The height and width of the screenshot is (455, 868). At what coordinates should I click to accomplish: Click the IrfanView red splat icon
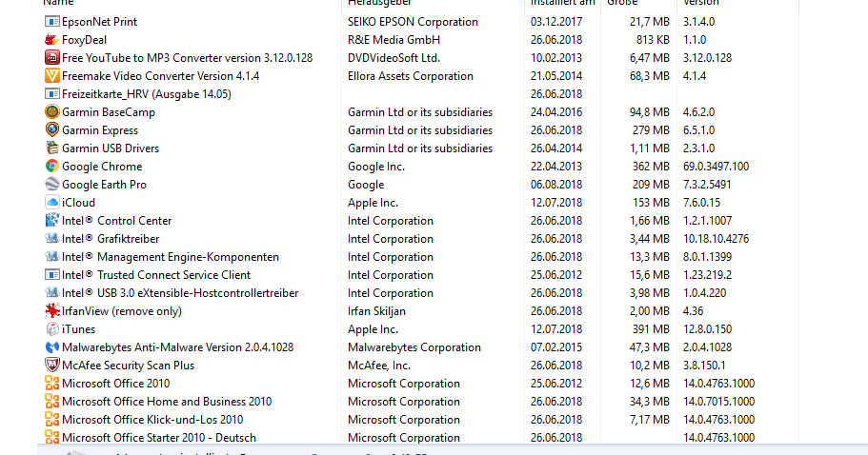pyautogui.click(x=52, y=310)
